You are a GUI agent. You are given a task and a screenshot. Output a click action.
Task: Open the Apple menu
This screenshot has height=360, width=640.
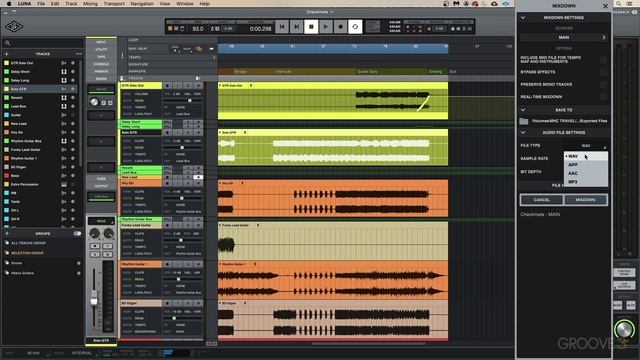click(9, 4)
